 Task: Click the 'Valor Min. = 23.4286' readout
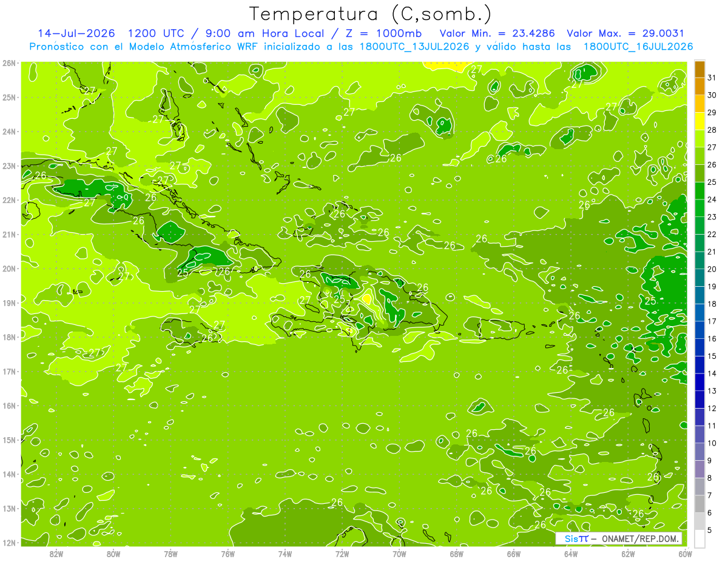coord(497,33)
